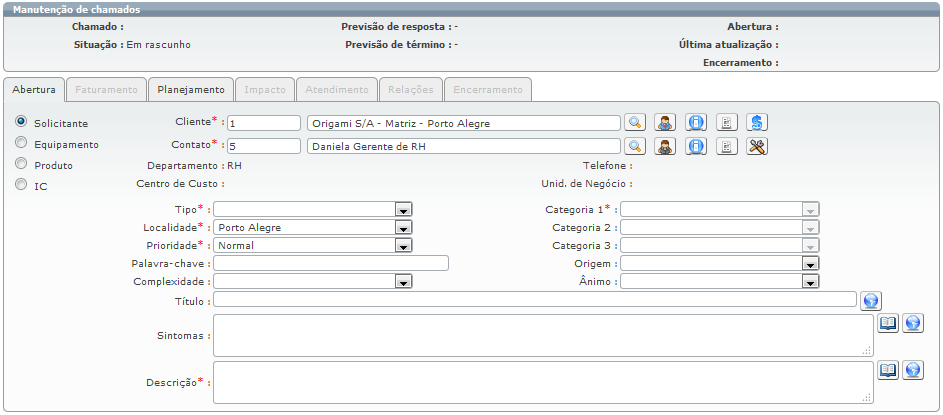Click the dollar sign icon in Cliente row

[757, 123]
